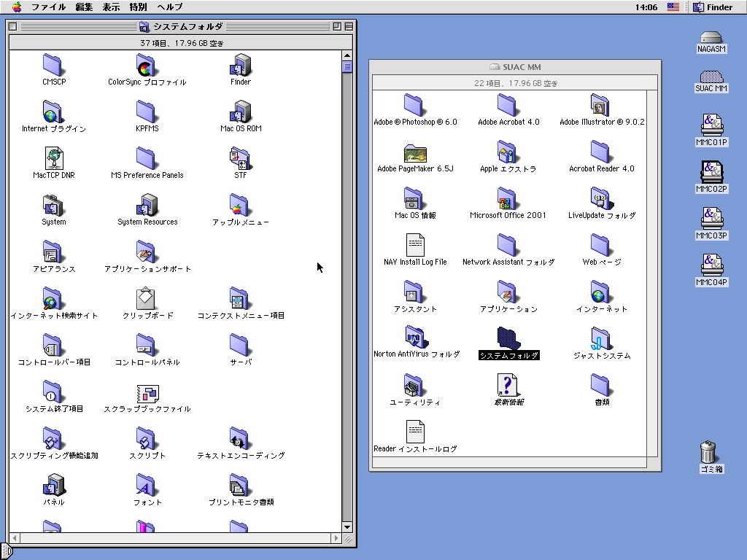Open the Apple エクストラ folder

(508, 152)
